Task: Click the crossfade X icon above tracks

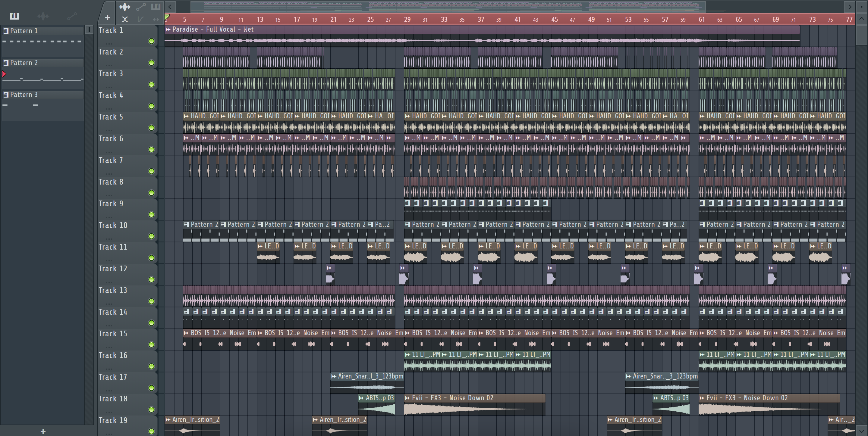Action: tap(125, 19)
